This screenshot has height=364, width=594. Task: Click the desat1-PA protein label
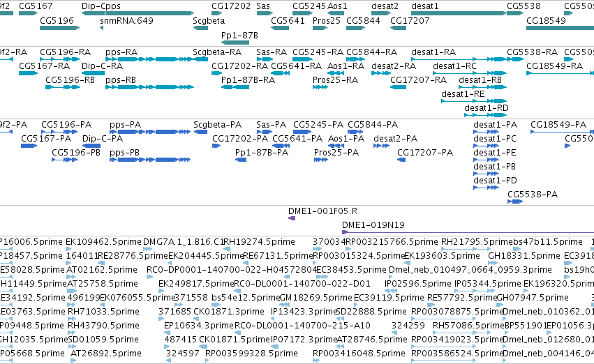click(x=495, y=125)
